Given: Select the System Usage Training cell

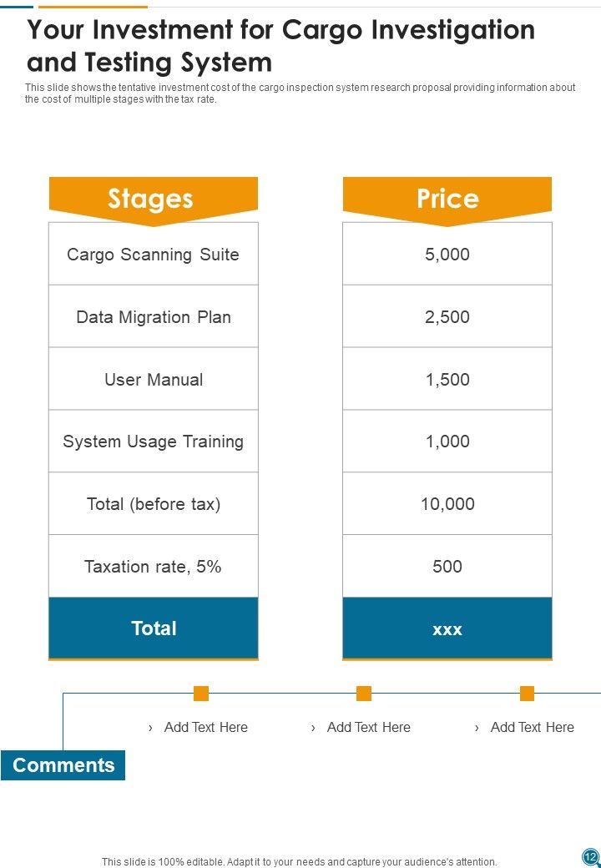Looking at the screenshot, I should coord(154,442).
